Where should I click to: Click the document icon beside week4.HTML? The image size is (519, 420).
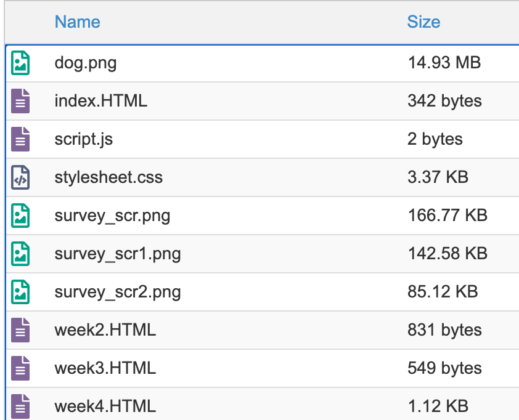pos(20,406)
